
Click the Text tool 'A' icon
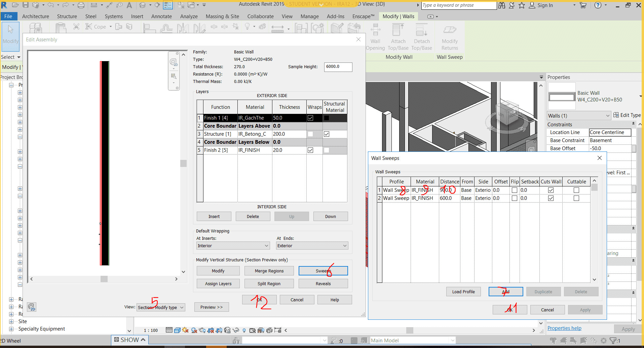129,5
